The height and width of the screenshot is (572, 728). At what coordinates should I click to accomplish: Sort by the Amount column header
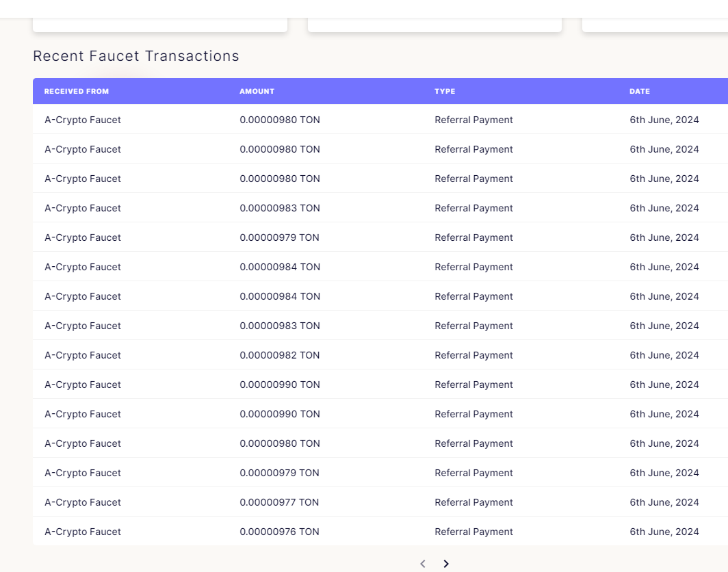coord(257,91)
